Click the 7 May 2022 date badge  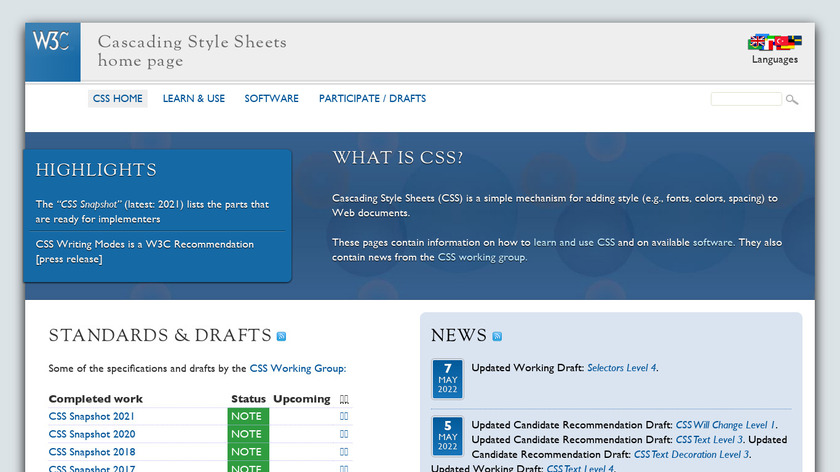tap(447, 379)
